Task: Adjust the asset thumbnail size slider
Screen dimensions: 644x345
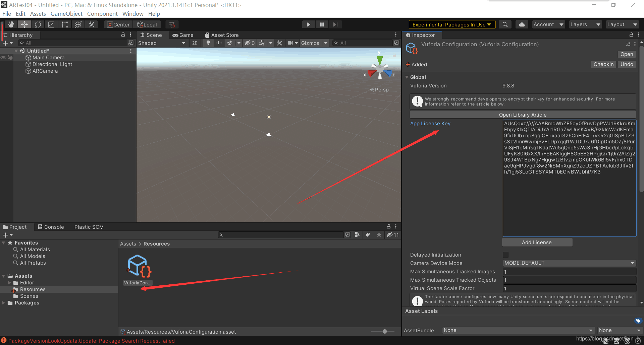Action: [385, 332]
